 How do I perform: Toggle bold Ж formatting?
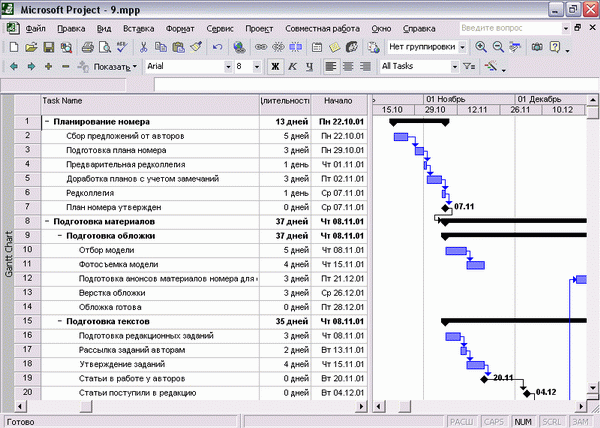(275, 67)
